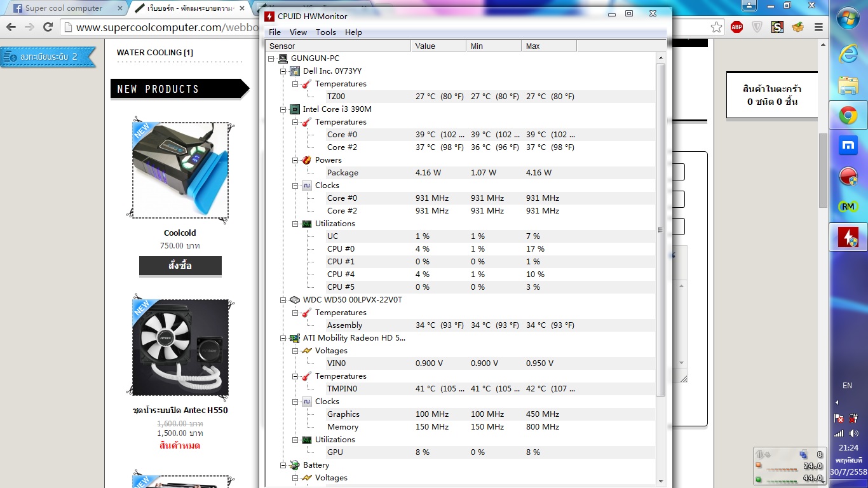The height and width of the screenshot is (488, 868).
Task: Click the thermometer icon under WDC WD50
Action: coord(307,313)
